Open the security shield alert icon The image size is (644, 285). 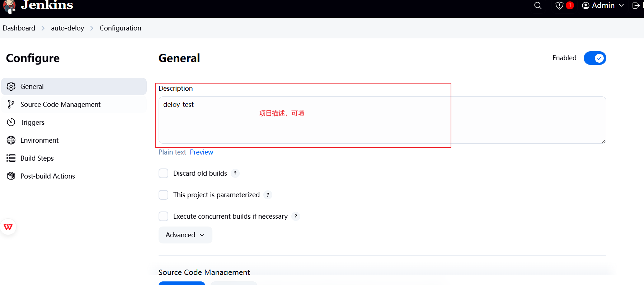[x=559, y=6]
